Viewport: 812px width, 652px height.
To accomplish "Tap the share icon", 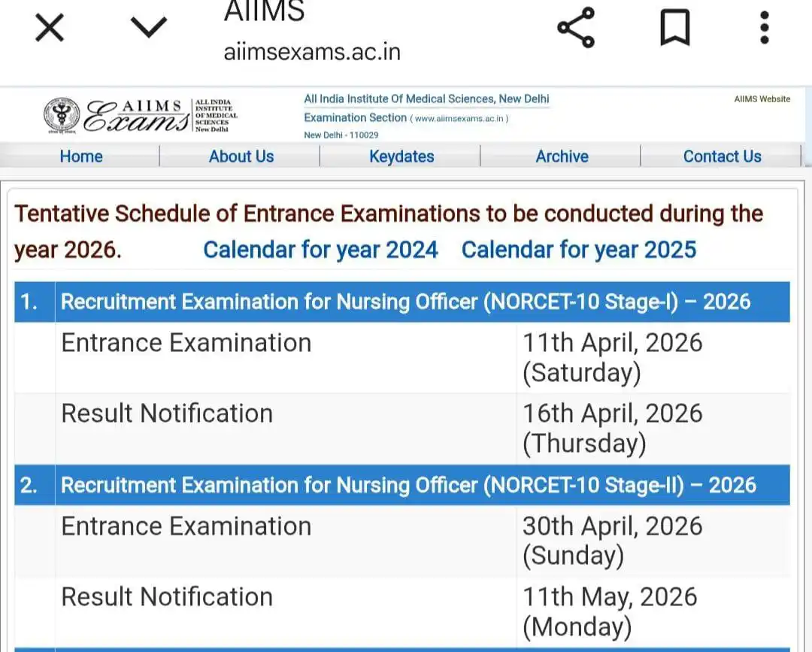I will point(576,27).
